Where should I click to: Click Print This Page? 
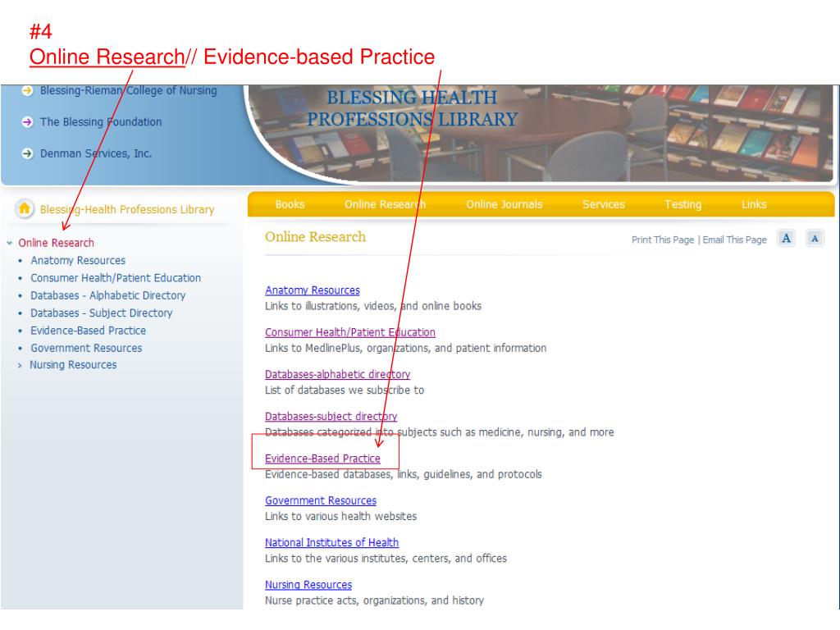tap(663, 240)
